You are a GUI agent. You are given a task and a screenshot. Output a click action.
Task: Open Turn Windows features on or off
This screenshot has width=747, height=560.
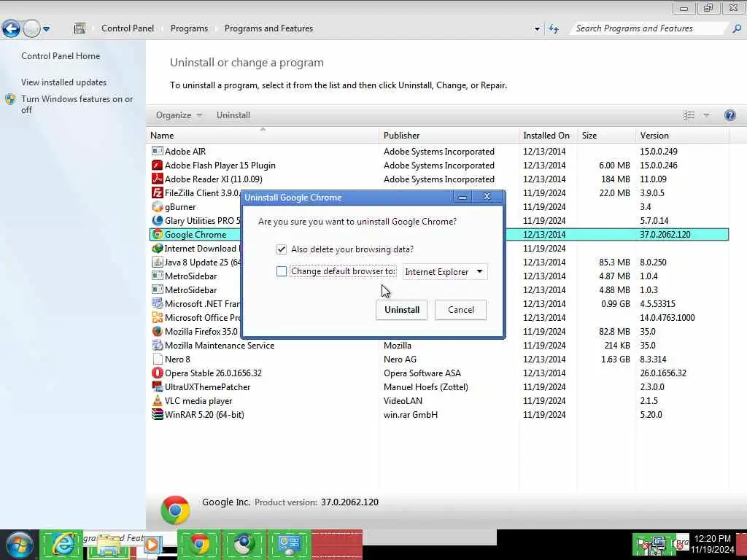pyautogui.click(x=77, y=104)
